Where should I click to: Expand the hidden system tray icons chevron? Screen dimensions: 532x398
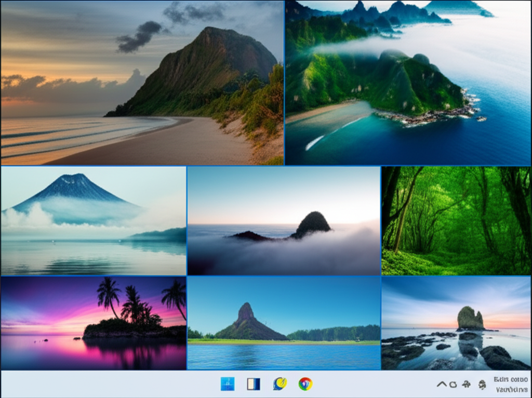tap(441, 385)
